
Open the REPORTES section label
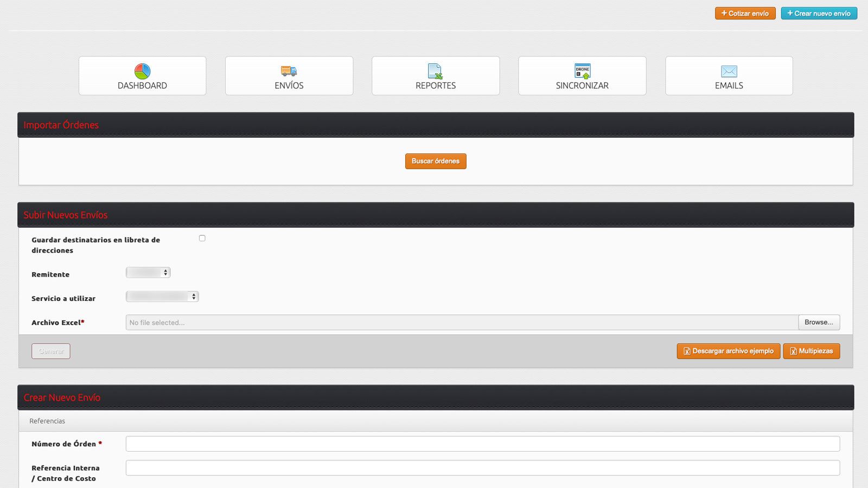[x=436, y=86]
